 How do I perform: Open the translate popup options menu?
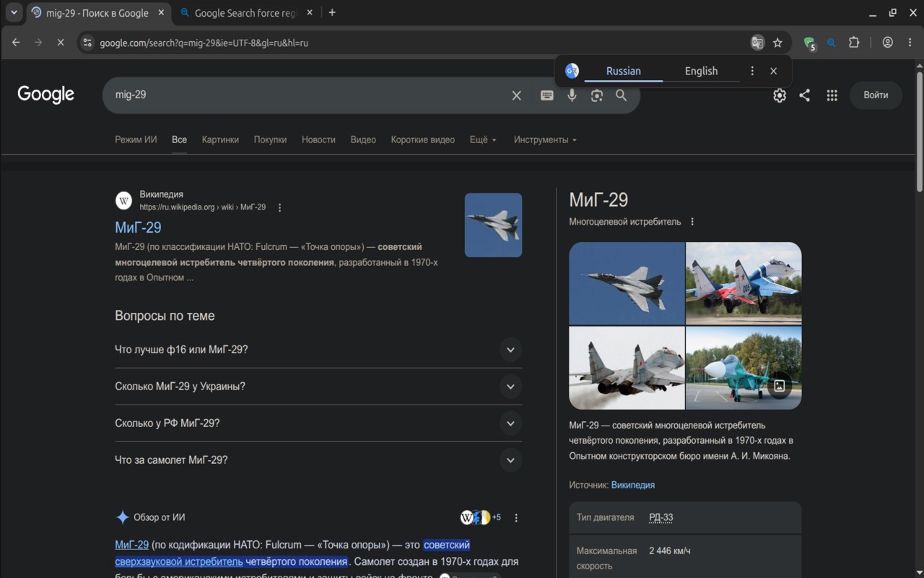[x=752, y=71]
